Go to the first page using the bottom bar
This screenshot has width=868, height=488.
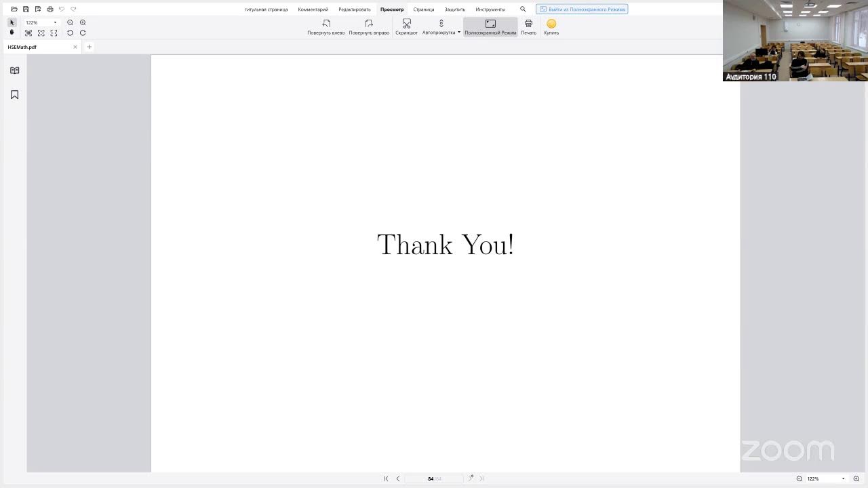[x=387, y=479]
